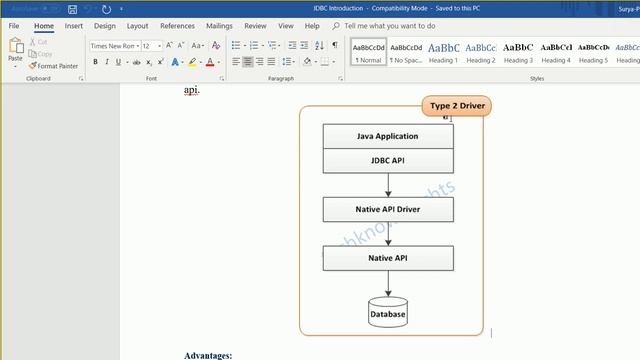Customize Quick Access Toolbar dropdown
This screenshot has width=640, height=360.
click(x=121, y=9)
